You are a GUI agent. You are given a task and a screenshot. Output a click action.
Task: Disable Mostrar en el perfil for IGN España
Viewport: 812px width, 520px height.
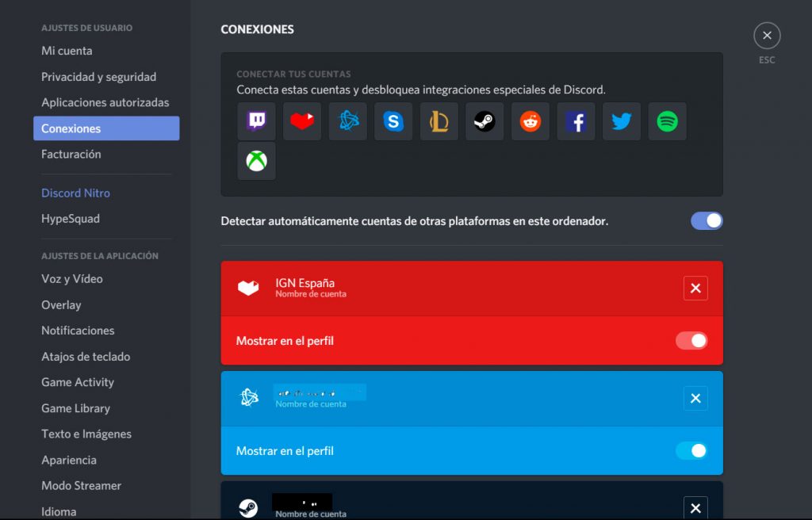691,340
